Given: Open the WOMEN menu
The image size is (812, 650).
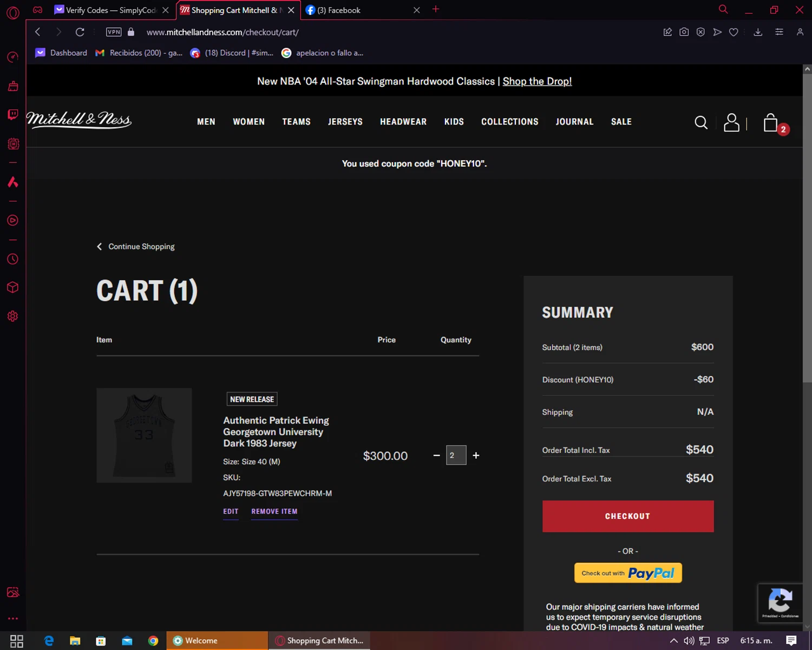Looking at the screenshot, I should tap(249, 122).
